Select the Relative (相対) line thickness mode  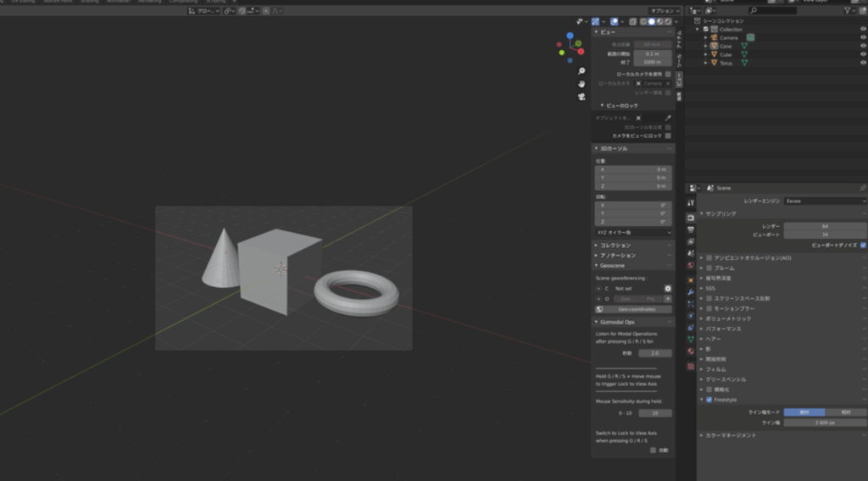[846, 412]
